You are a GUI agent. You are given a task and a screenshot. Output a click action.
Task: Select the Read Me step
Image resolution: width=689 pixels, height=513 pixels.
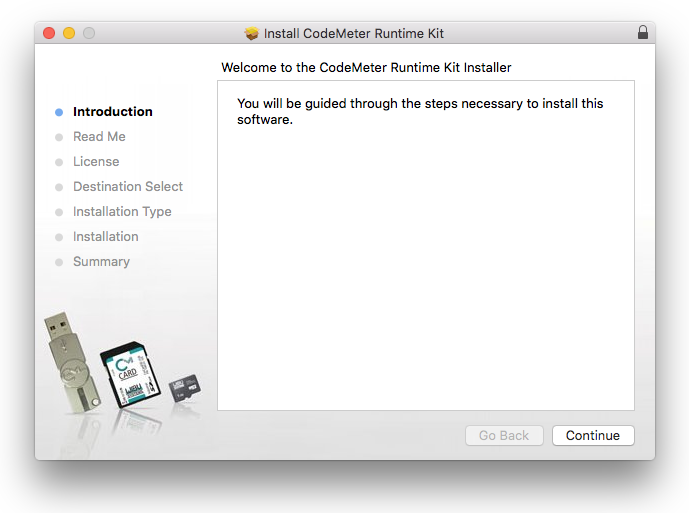pos(99,137)
